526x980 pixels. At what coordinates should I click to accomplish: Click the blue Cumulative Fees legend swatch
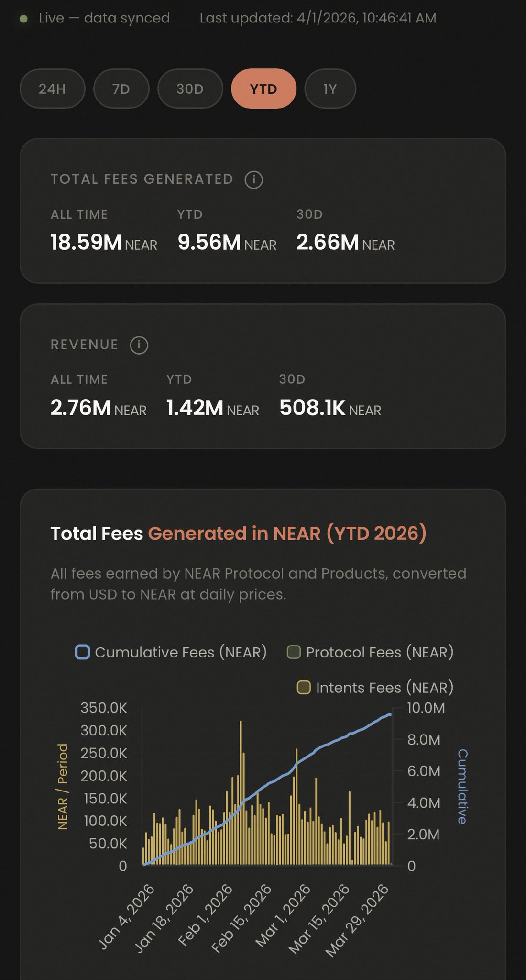click(83, 652)
